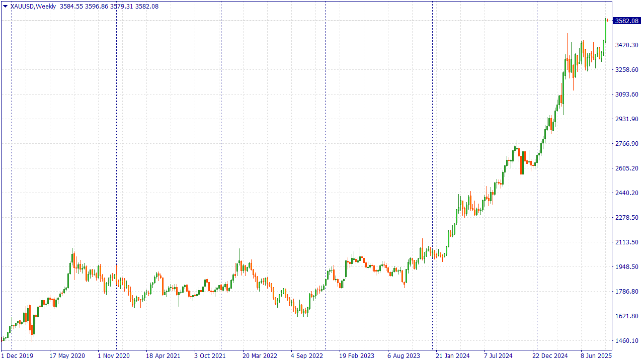Click the 21 Jan 2024 date label
The width and height of the screenshot is (644, 362).
pos(453,356)
